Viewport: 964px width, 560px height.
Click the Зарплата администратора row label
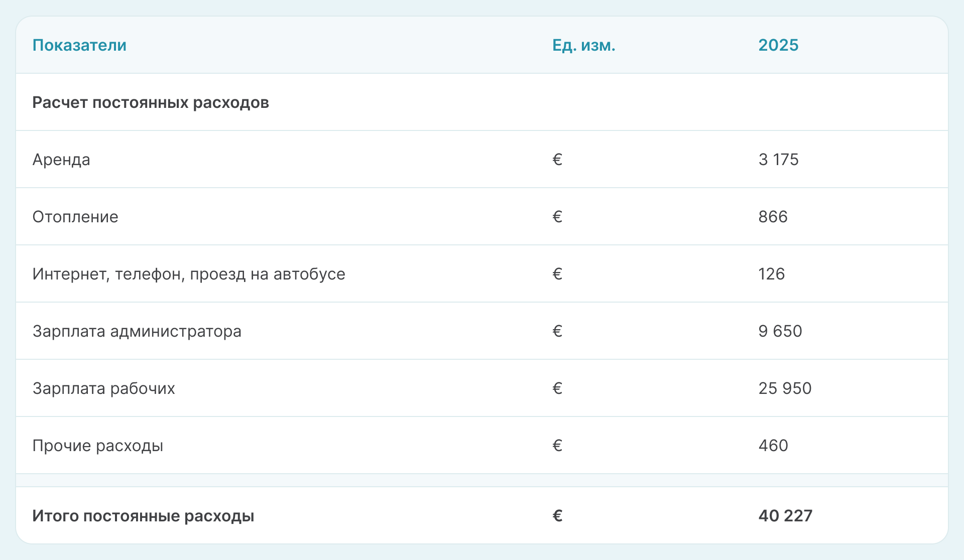coord(137,331)
